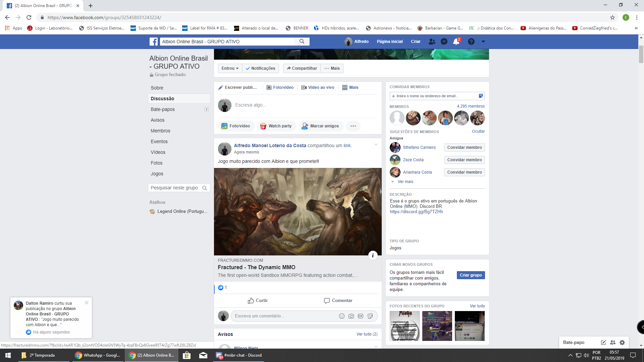Open Ver tudo group photos link

(477, 306)
